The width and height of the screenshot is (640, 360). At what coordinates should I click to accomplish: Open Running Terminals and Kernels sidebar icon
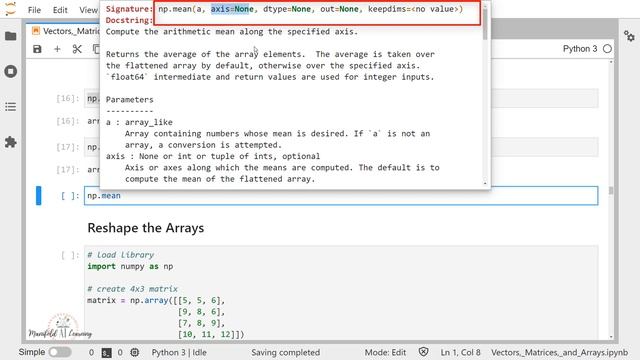[11, 71]
